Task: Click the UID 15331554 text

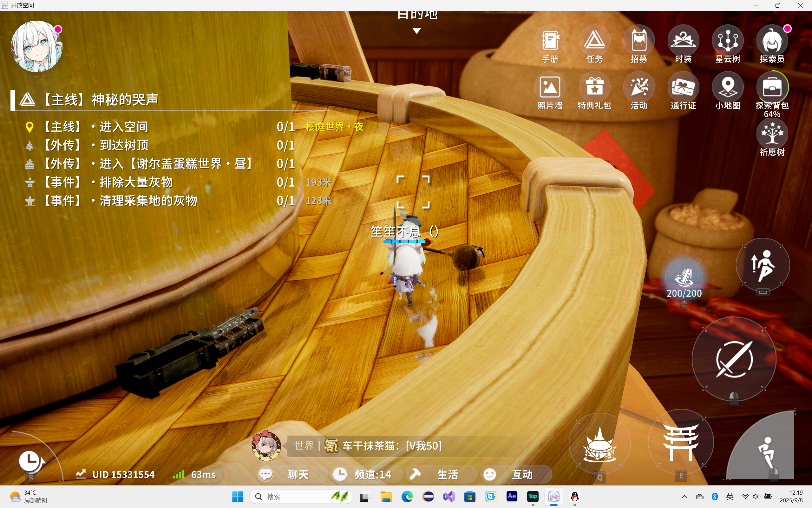Action: 123,474
